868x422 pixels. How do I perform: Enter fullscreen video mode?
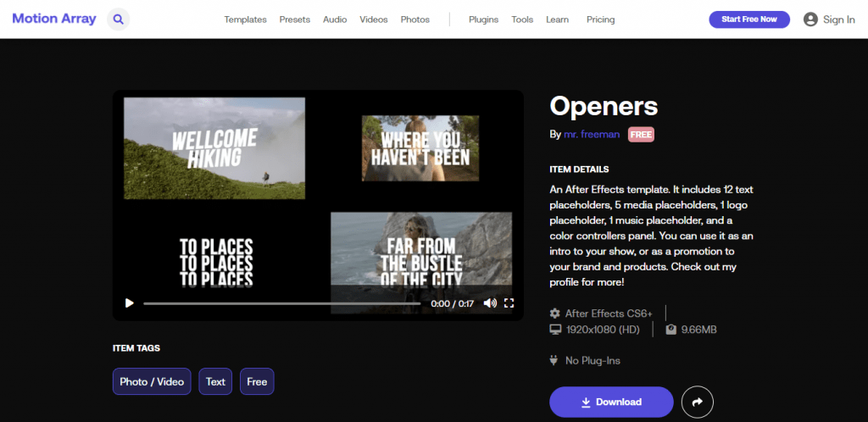click(x=509, y=303)
